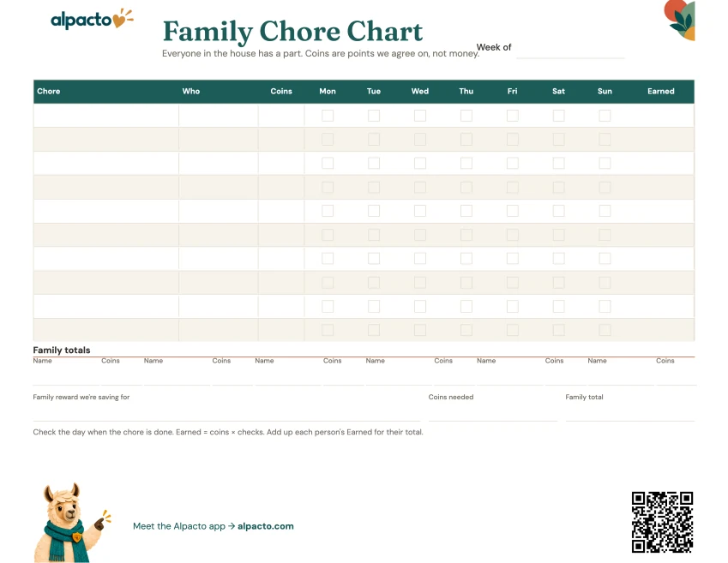Check the Wed box in the first chore row

(420, 115)
